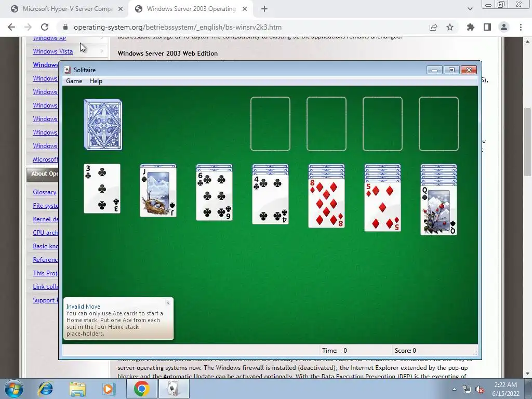
Task: Click the webpage vertical scrollbar thumb
Action: 528,141
